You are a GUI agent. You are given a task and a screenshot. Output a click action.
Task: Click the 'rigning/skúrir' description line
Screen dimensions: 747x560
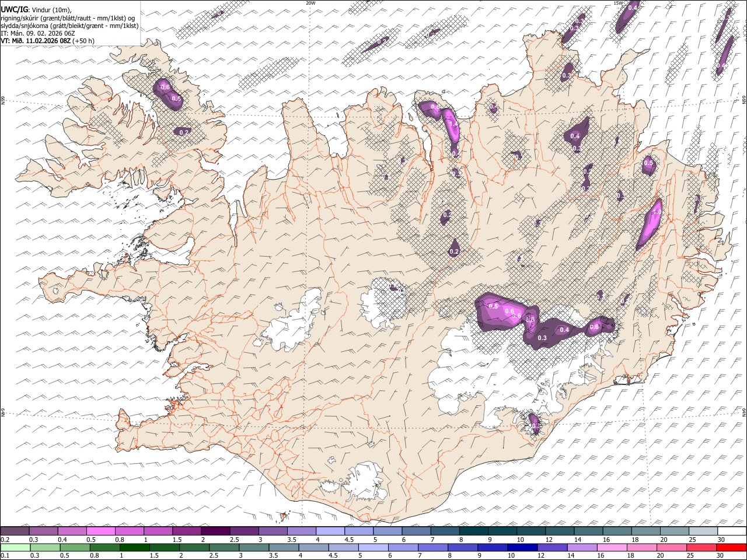[x=69, y=18]
